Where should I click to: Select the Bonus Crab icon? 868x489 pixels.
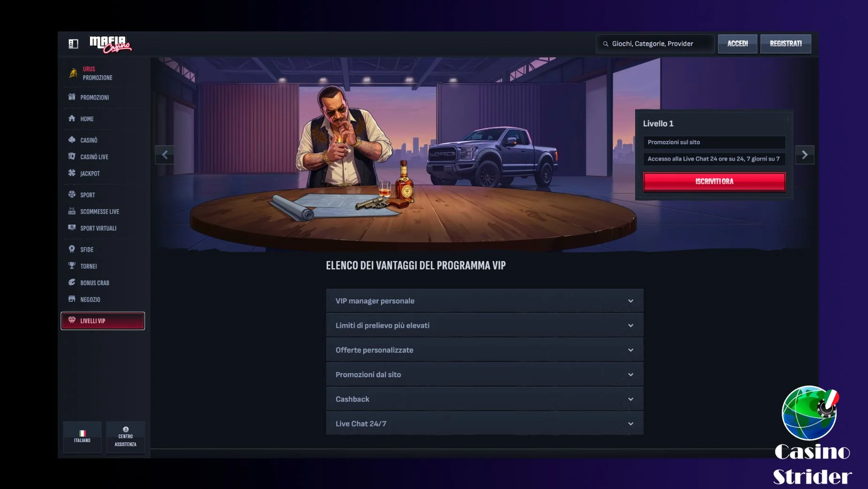click(72, 282)
